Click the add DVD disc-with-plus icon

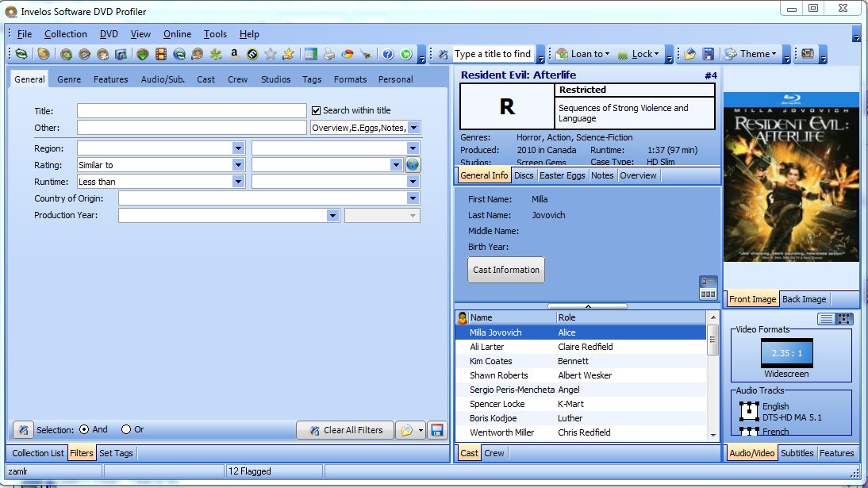click(66, 54)
